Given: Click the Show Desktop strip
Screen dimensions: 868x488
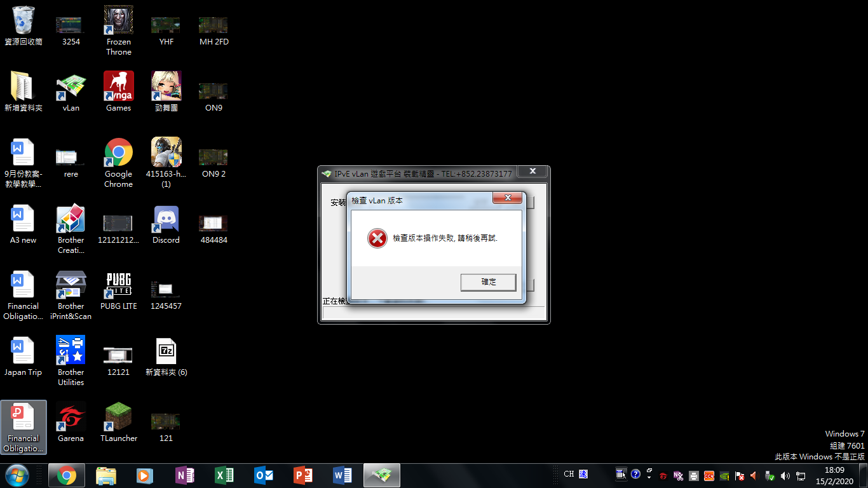Looking at the screenshot, I should click(863, 475).
